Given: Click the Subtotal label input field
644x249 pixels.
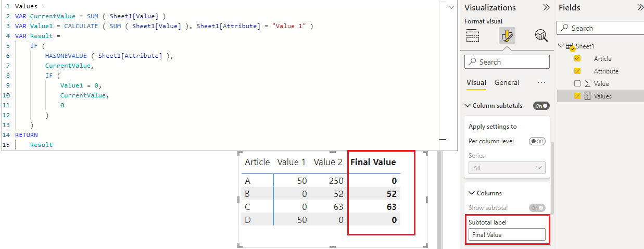Looking at the screenshot, I should pos(507,235).
